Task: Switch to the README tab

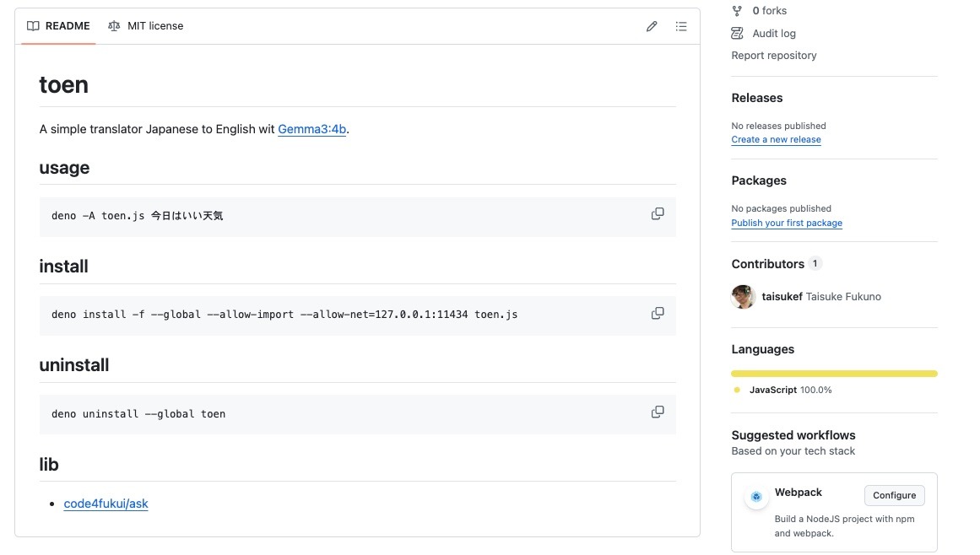Action: pos(58,26)
